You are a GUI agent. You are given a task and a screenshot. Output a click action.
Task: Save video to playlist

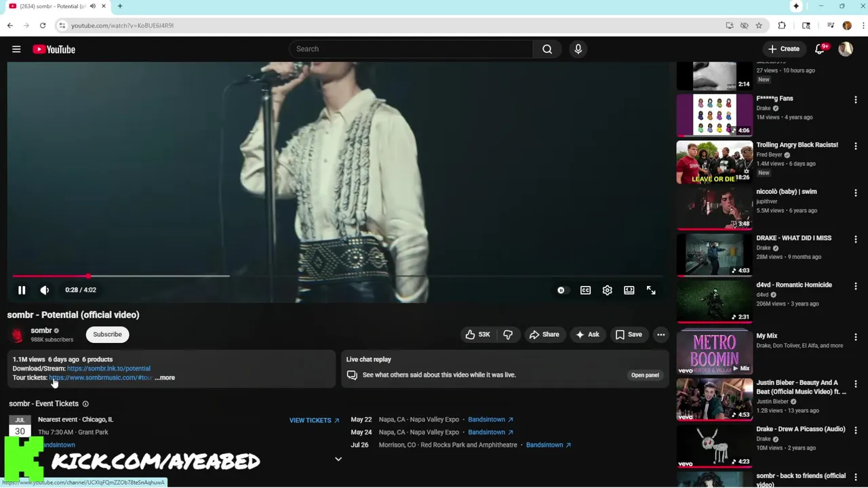[x=629, y=334]
